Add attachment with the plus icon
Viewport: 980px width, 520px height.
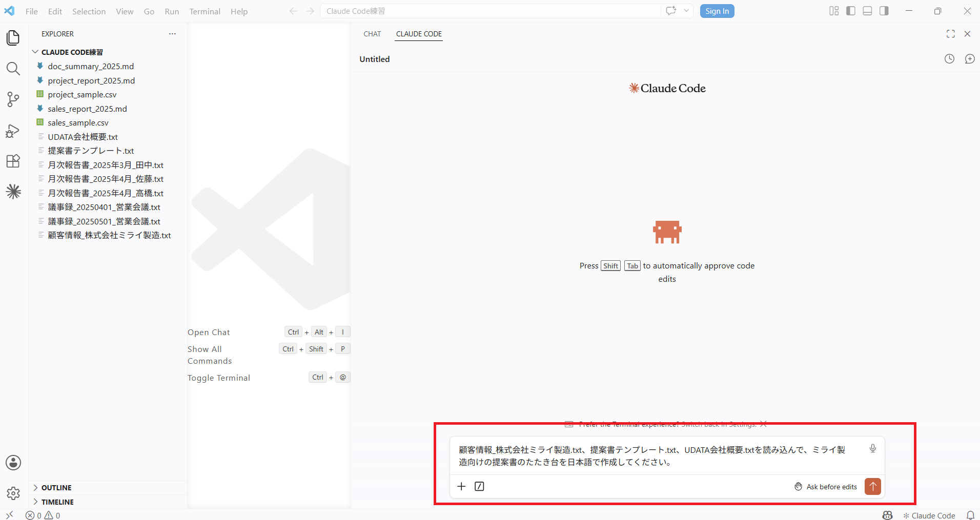point(461,486)
